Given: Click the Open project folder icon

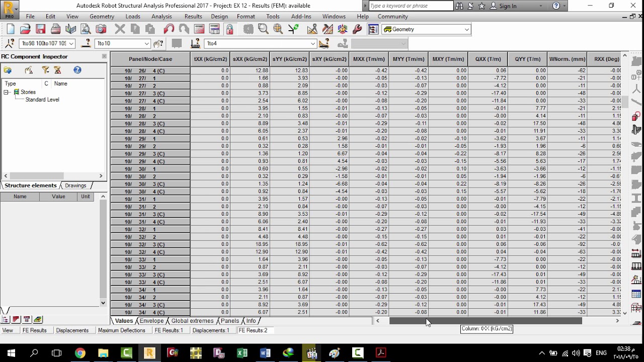Looking at the screenshot, I should (x=25, y=29).
